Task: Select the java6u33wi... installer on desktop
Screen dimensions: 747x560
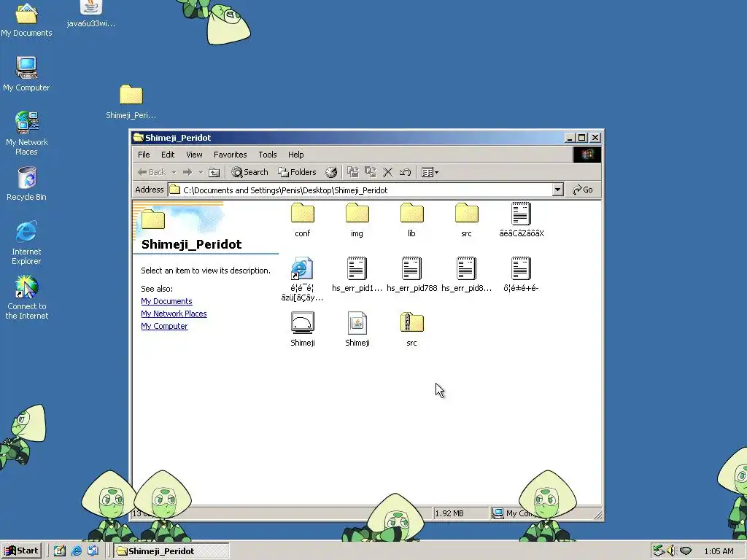Action: pyautogui.click(x=90, y=15)
